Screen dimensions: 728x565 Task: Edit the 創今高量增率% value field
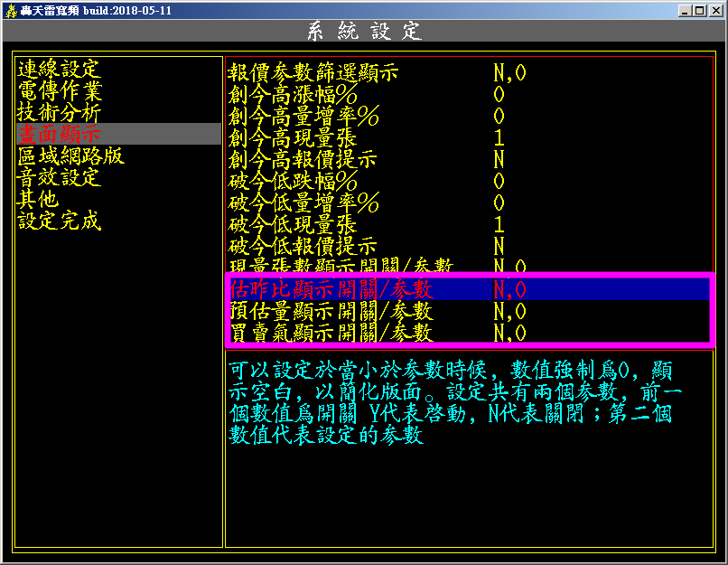point(499,117)
